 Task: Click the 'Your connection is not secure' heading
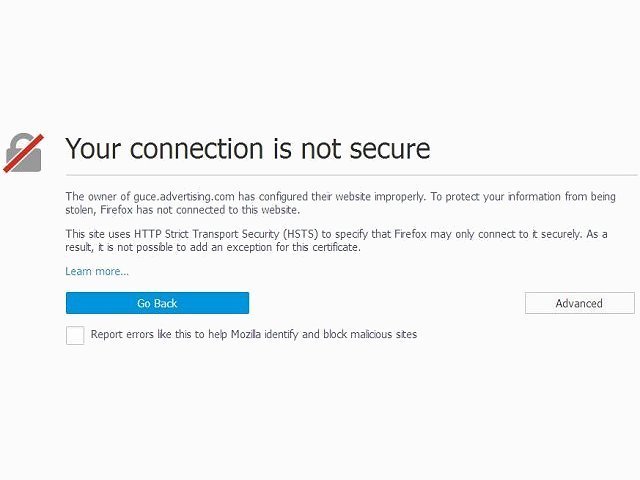click(248, 148)
